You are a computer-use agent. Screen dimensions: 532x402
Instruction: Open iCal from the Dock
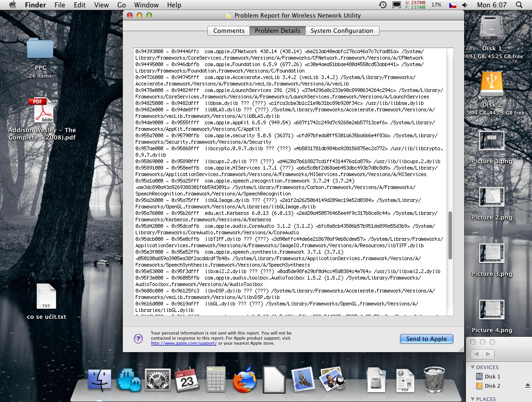point(187,380)
